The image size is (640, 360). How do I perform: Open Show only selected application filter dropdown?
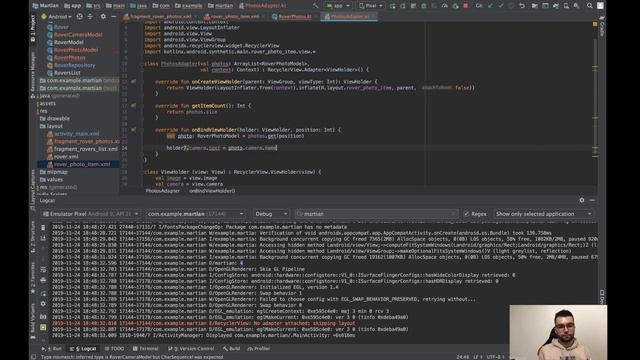tap(543, 214)
